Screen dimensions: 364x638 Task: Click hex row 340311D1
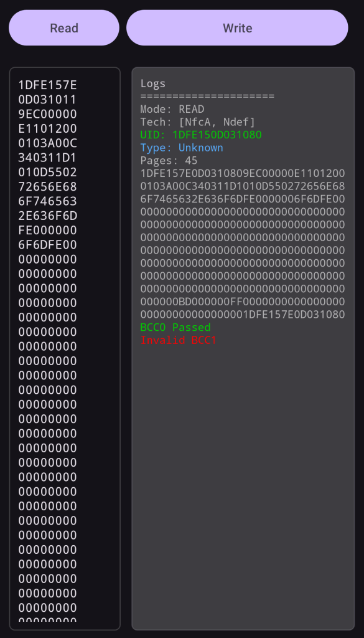pos(47,158)
